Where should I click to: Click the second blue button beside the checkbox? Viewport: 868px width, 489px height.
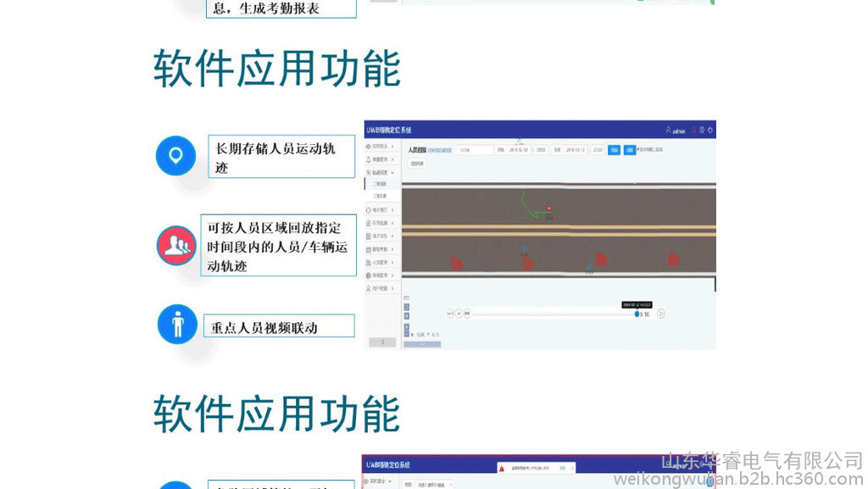630,150
